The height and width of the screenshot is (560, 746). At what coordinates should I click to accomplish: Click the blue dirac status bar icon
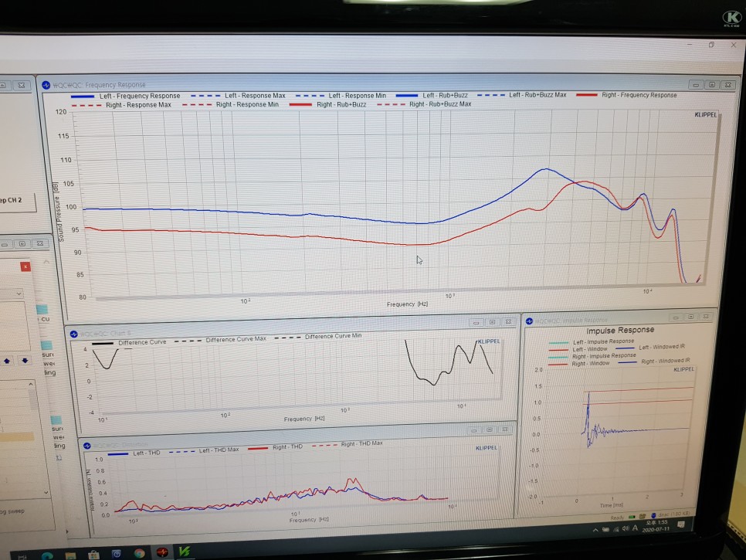click(x=653, y=515)
